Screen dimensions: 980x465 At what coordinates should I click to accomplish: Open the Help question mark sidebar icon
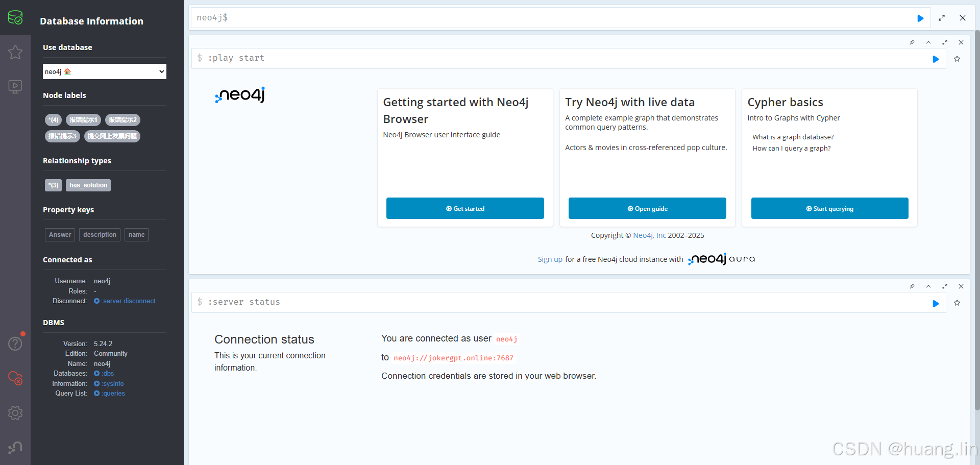15,344
